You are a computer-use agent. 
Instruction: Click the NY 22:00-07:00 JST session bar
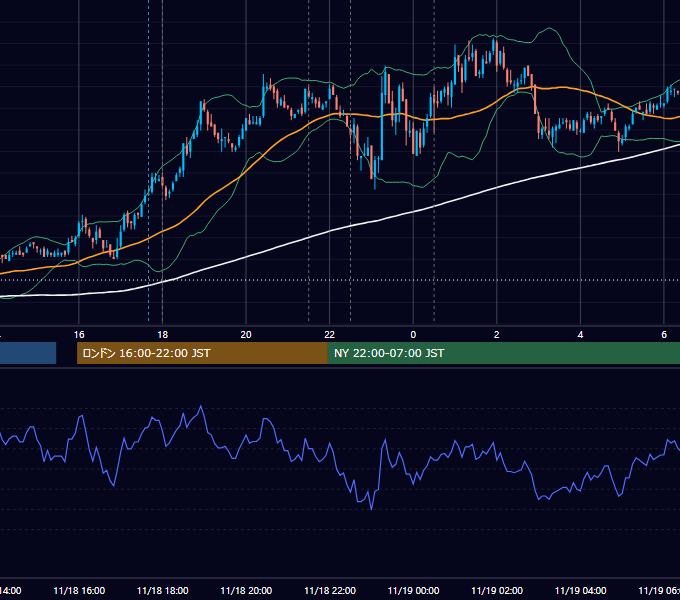tap(504, 353)
